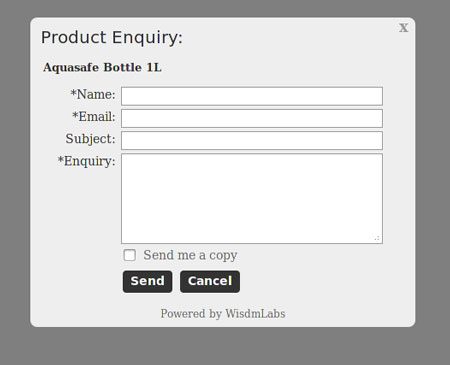Click the *Email: field label
The image size is (450, 365).
tap(94, 117)
